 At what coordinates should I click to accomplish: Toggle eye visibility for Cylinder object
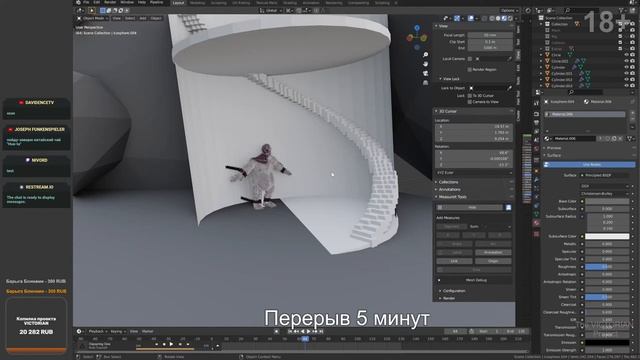[626, 67]
